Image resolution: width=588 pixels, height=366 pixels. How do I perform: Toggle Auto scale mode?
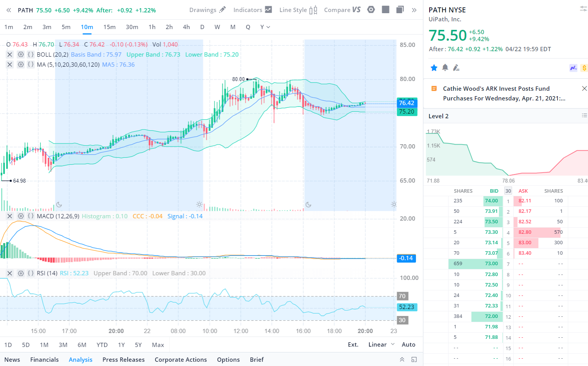[409, 345]
